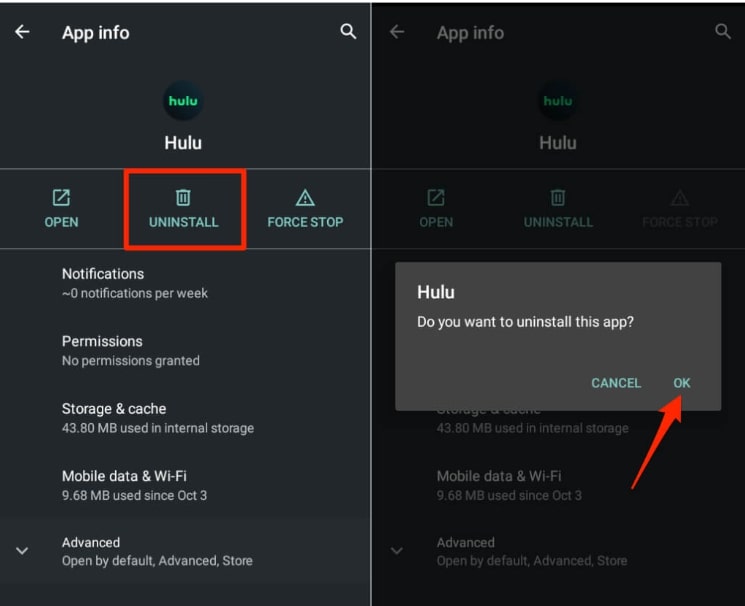Tap dimmed UNINSTALL button on right screen

[558, 209]
